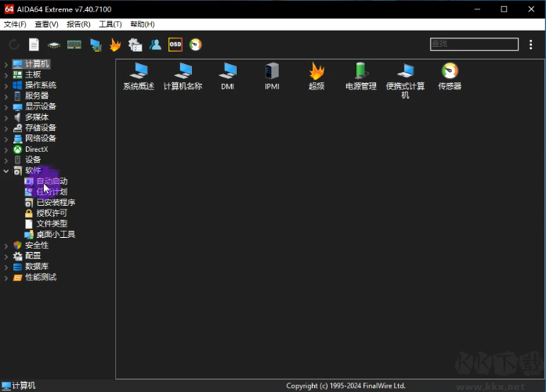Launch the flame stability test toolbar icon
Viewport: 546px width, 392px height.
point(115,45)
